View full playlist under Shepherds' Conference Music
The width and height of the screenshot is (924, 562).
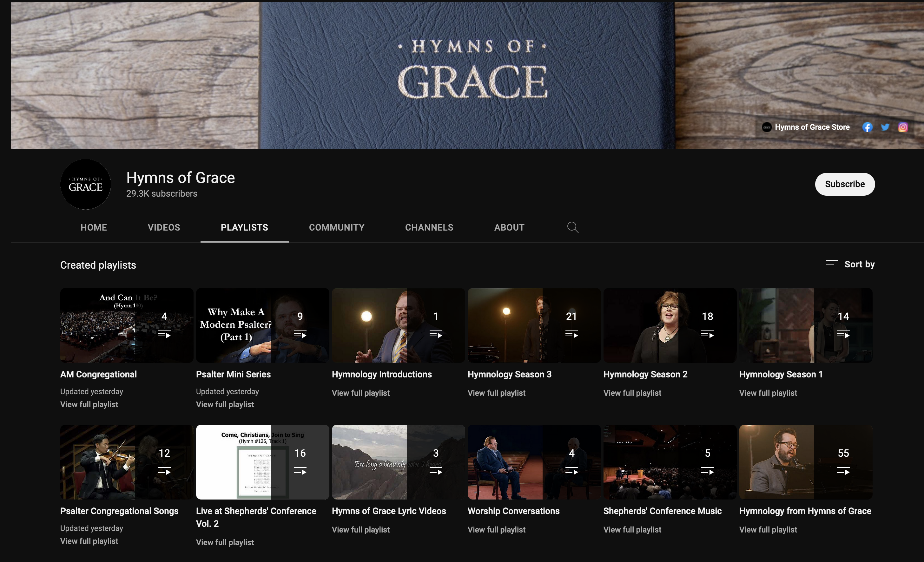click(x=632, y=529)
